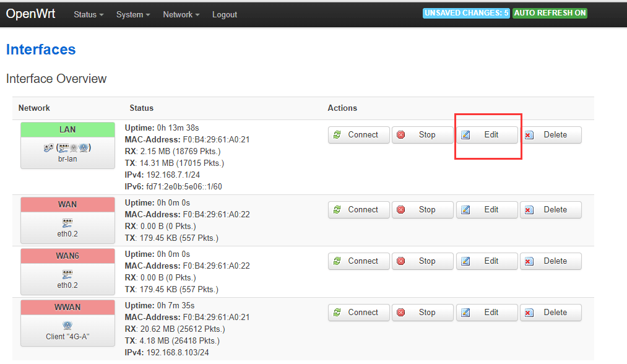Click the Connect button for WAN6
The height and width of the screenshot is (364, 627).
coord(359,261)
